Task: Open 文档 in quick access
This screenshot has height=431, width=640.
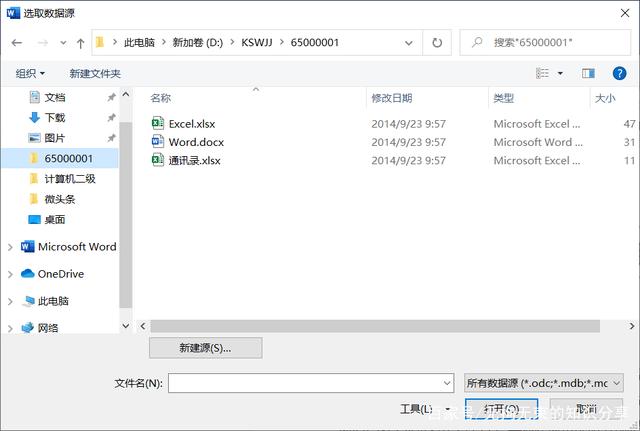Action: (x=55, y=97)
